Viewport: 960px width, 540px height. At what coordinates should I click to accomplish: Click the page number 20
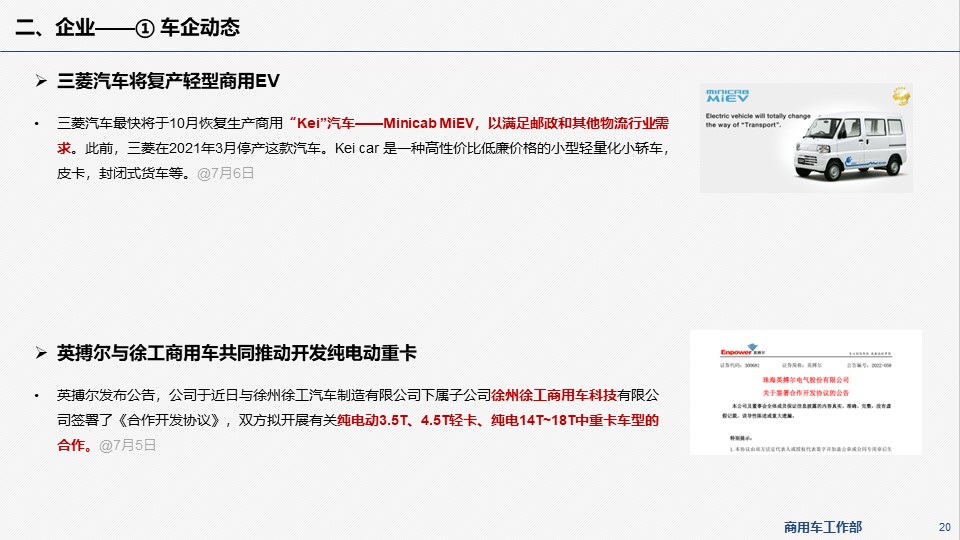(x=945, y=527)
